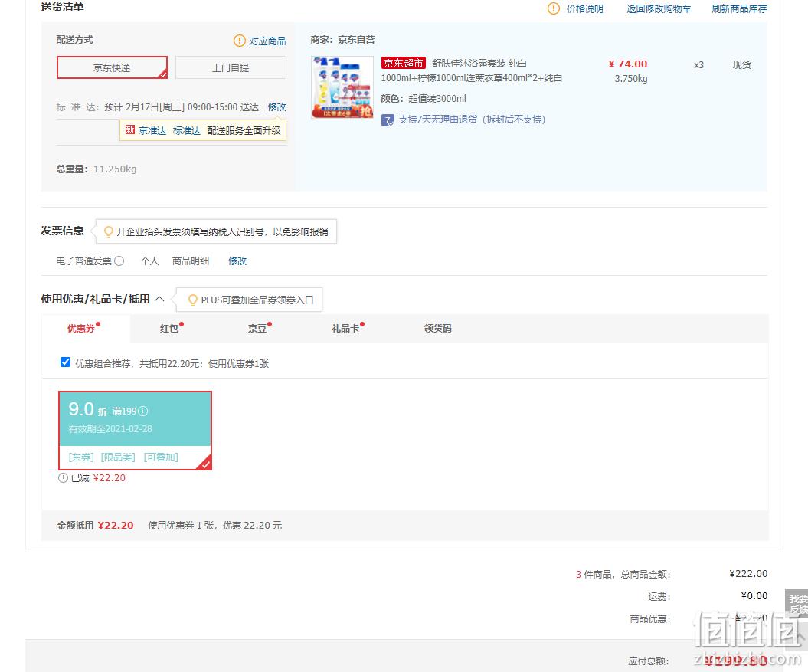Screen dimensions: 808x672
Task: Refresh stock with 刷新商品库存
Action: tap(739, 8)
